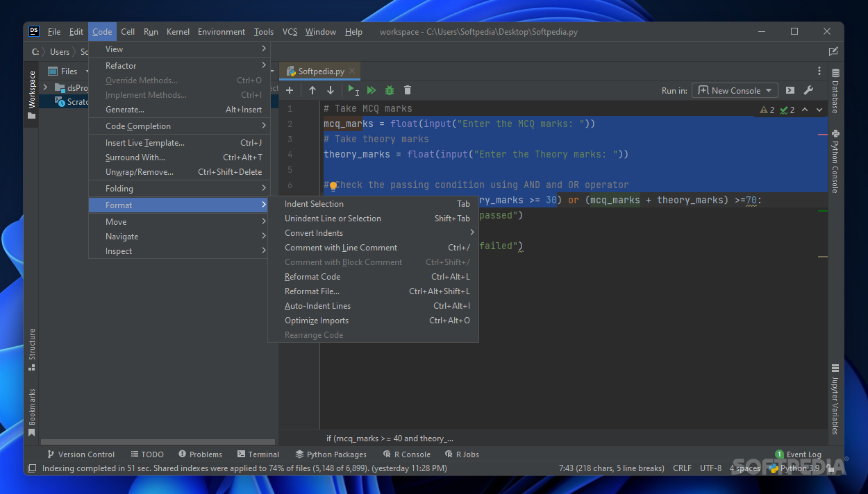The width and height of the screenshot is (868, 494).
Task: Expand the Move submenu
Action: (179, 221)
